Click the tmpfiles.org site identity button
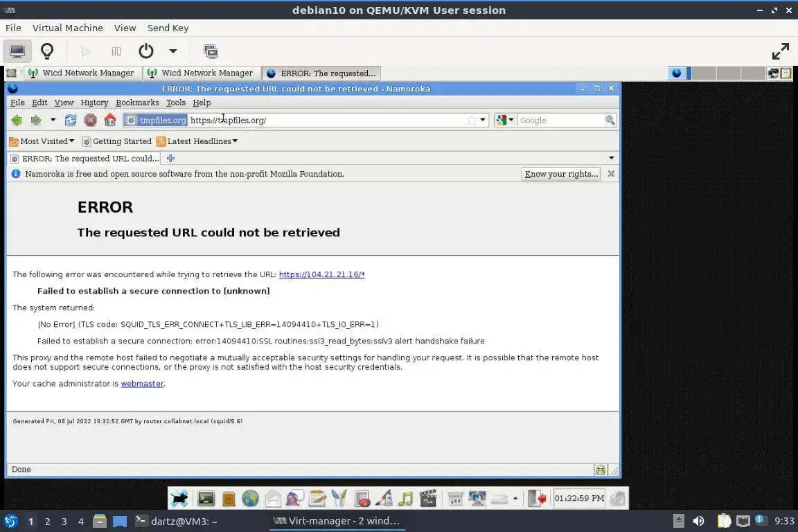 [x=157, y=120]
